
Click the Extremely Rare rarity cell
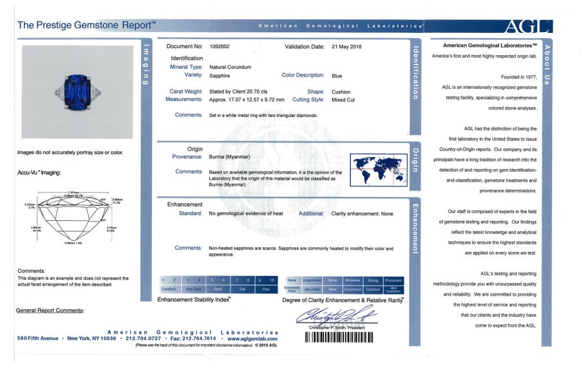pyautogui.click(x=292, y=289)
